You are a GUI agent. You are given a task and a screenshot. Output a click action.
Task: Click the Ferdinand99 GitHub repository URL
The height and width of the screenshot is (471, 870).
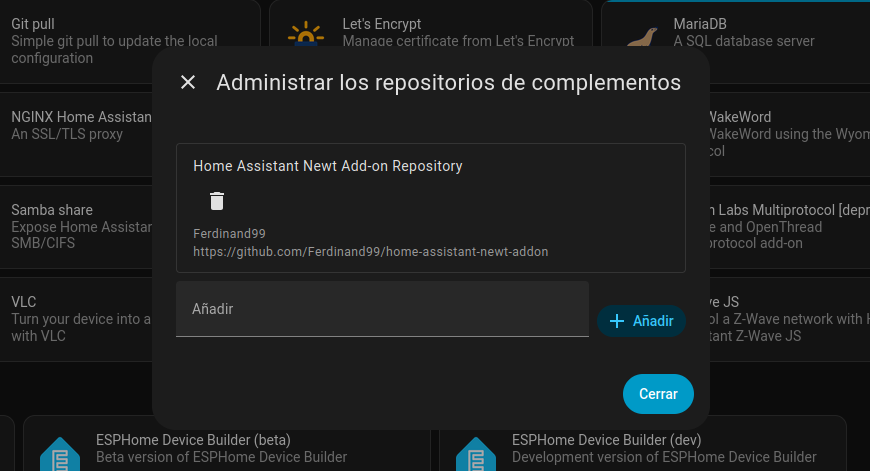371,252
